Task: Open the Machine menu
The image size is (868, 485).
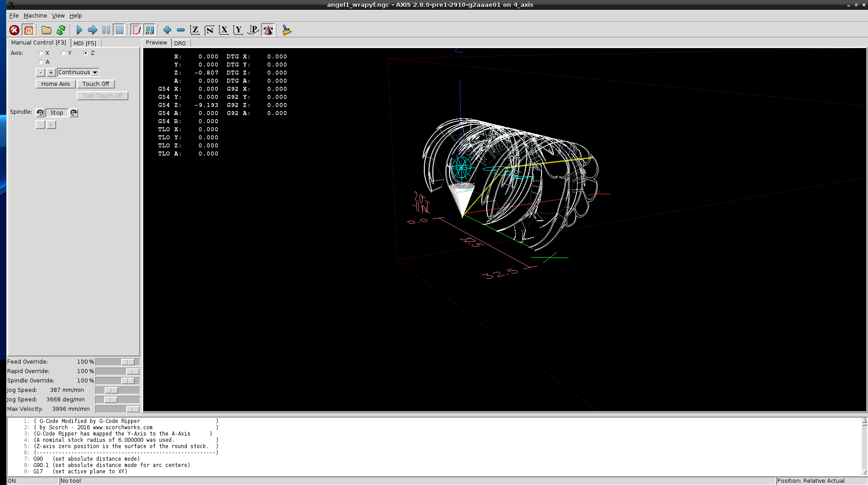Action: point(35,16)
